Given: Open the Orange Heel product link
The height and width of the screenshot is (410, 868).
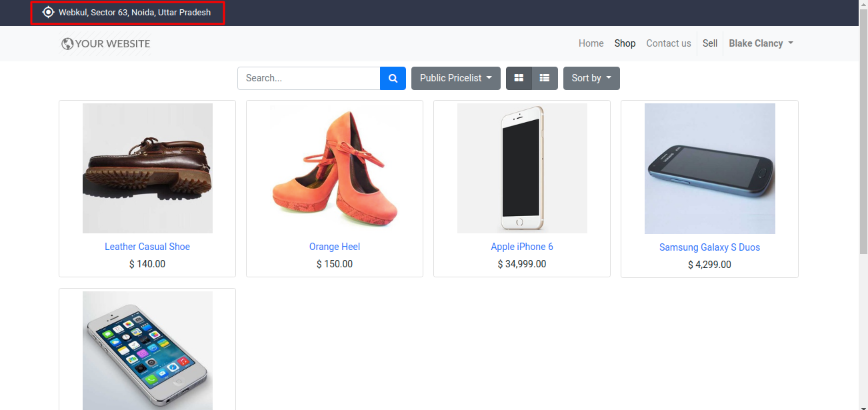Looking at the screenshot, I should (x=335, y=247).
